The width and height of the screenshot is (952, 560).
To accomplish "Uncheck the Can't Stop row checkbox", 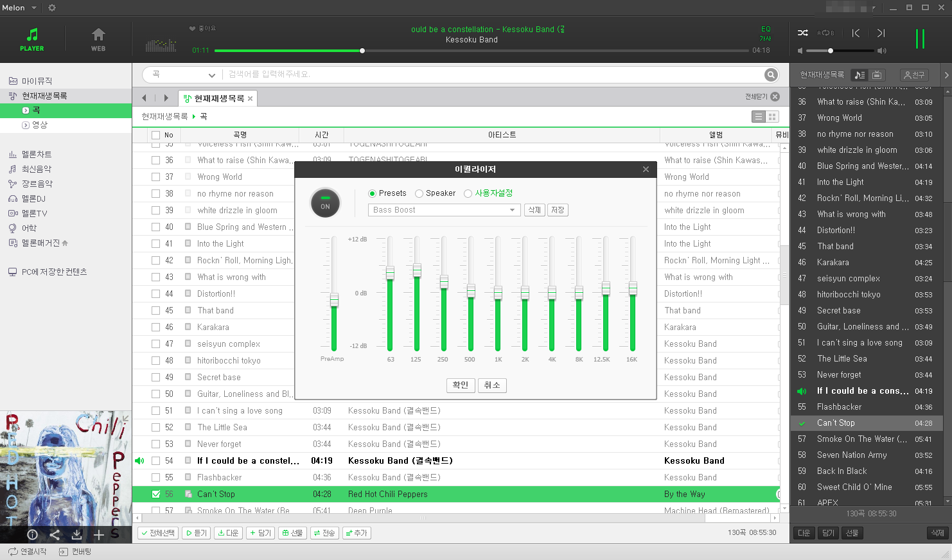I will [x=155, y=494].
